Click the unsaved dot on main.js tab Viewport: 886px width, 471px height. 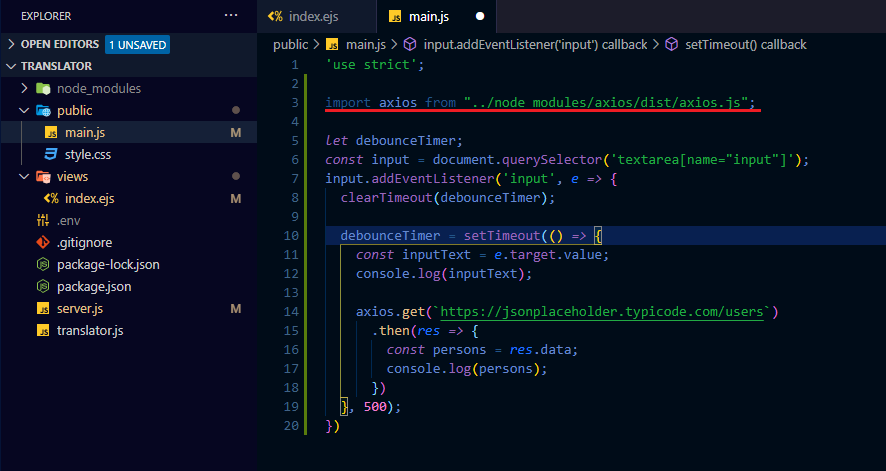pyautogui.click(x=480, y=17)
